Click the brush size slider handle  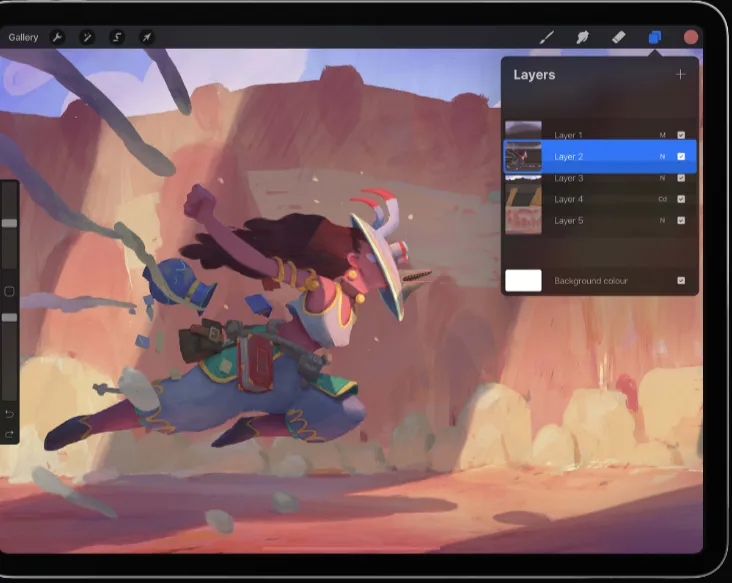pyautogui.click(x=9, y=223)
